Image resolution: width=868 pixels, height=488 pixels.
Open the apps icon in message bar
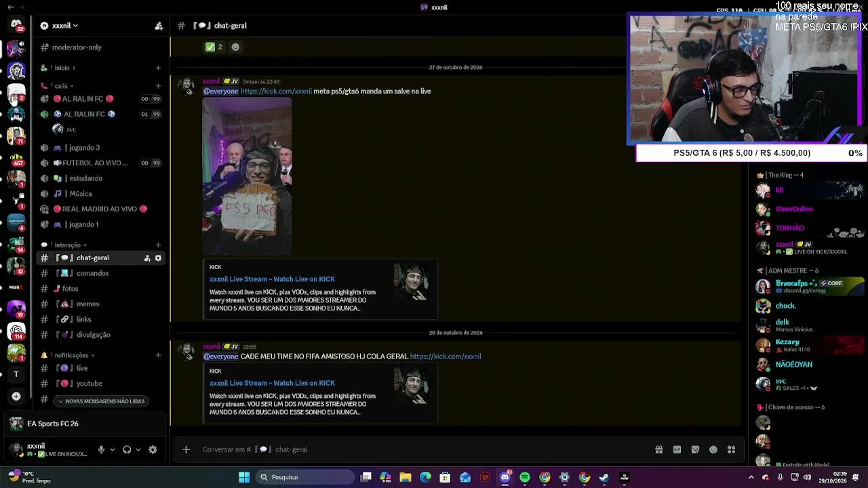click(x=732, y=449)
